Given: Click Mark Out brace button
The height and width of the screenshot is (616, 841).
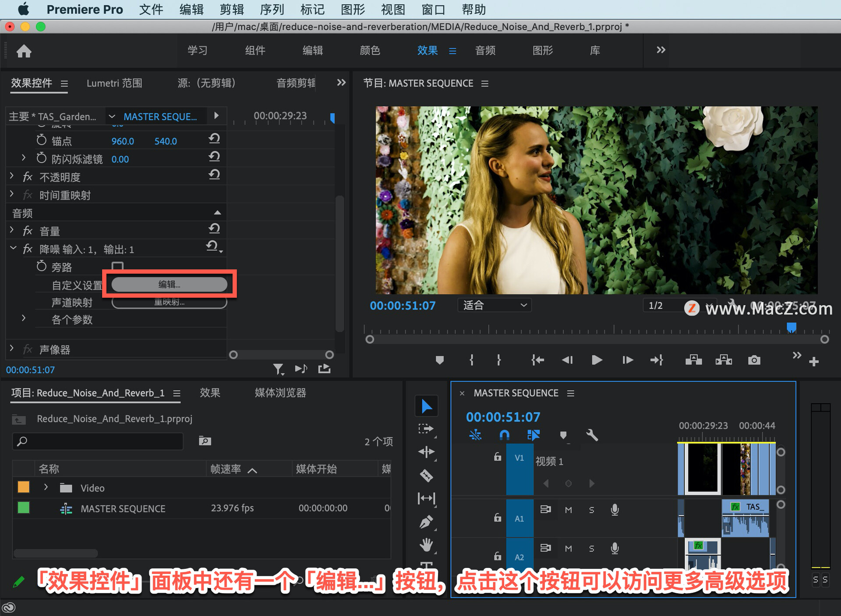Looking at the screenshot, I should point(498,360).
